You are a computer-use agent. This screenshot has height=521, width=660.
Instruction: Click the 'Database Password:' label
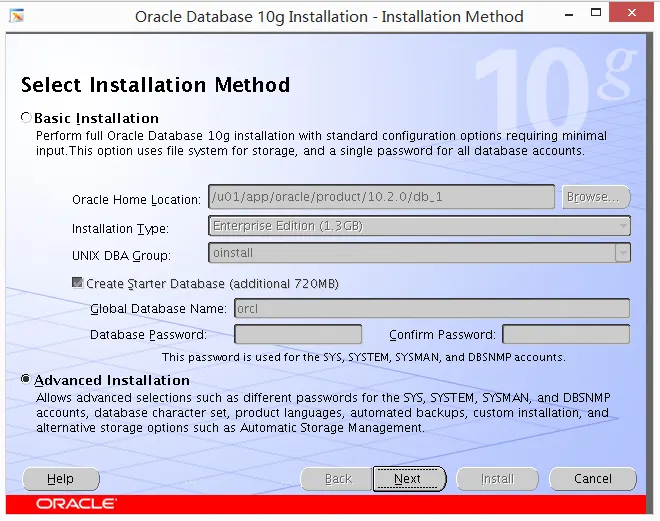[148, 335]
